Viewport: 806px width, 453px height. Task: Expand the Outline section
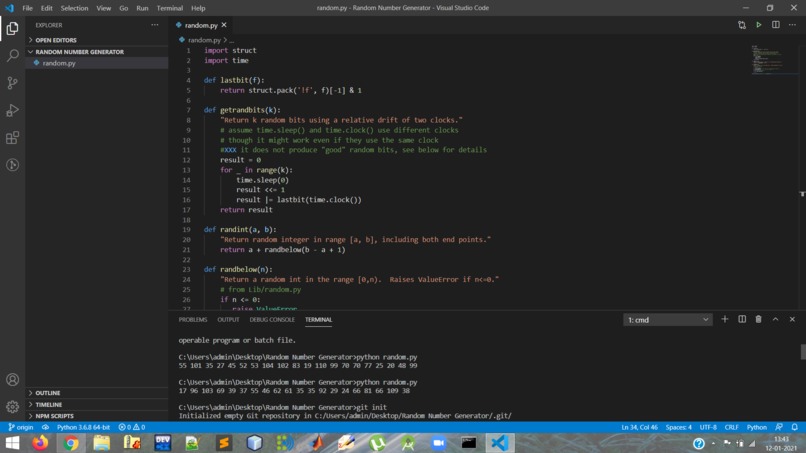97,393
